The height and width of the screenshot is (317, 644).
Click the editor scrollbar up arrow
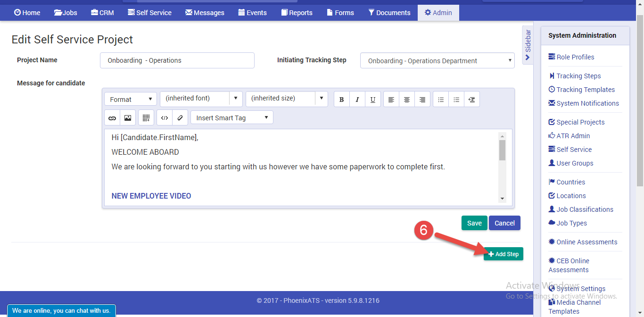click(502, 136)
